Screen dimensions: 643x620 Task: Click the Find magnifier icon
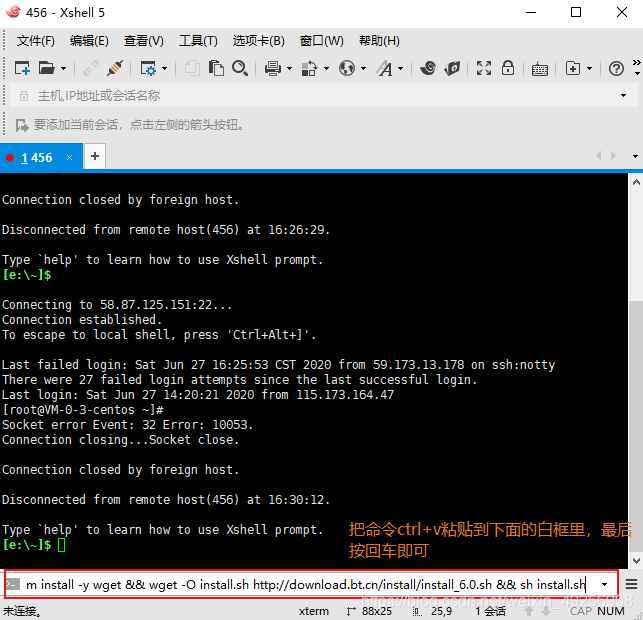pos(240,68)
